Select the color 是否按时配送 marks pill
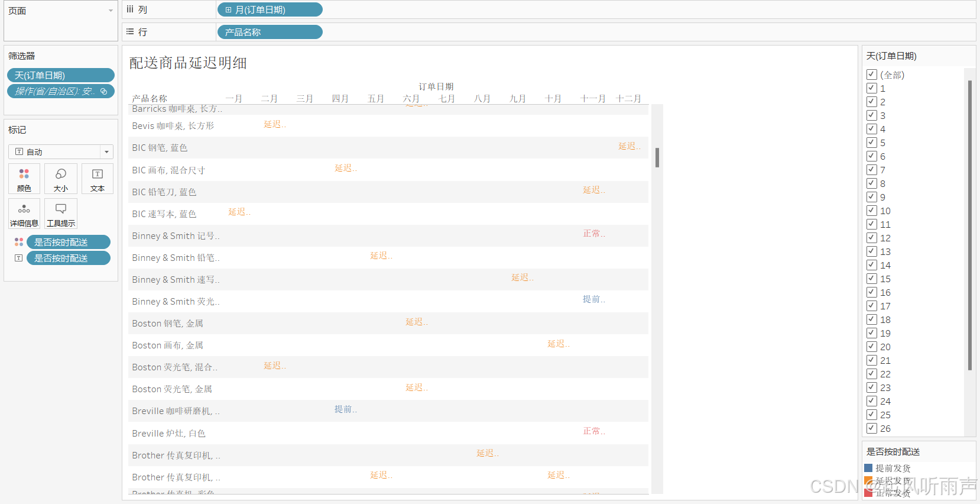 point(69,242)
